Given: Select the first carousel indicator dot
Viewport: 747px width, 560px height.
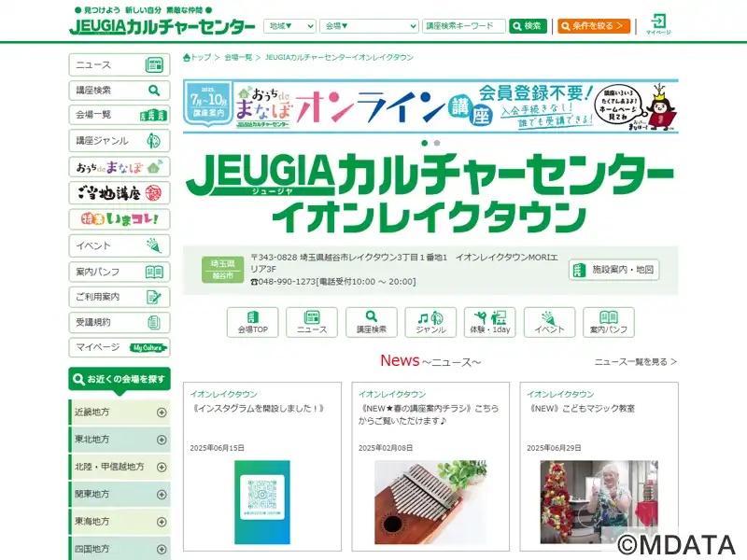Looking at the screenshot, I should click(x=425, y=143).
